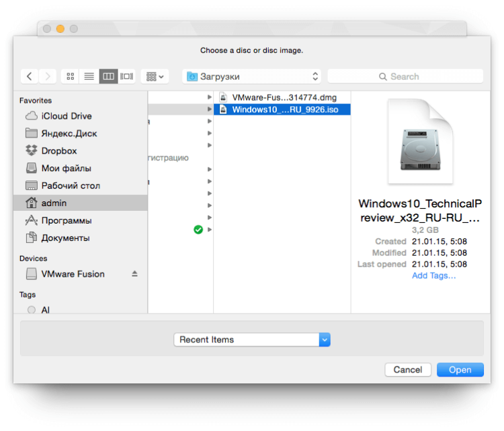
Task: Click the Add Tags... link
Action: pyautogui.click(x=433, y=275)
